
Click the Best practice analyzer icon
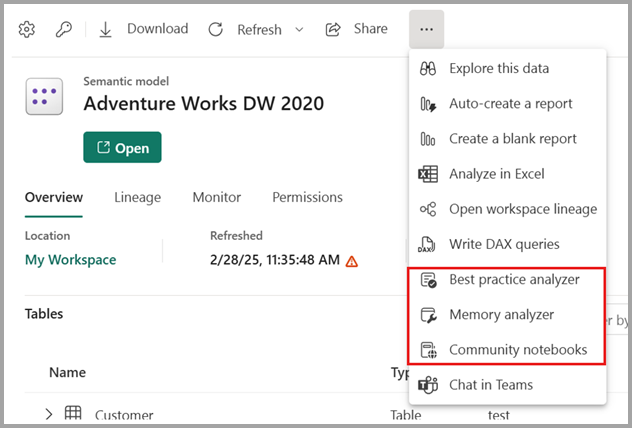pyautogui.click(x=428, y=280)
